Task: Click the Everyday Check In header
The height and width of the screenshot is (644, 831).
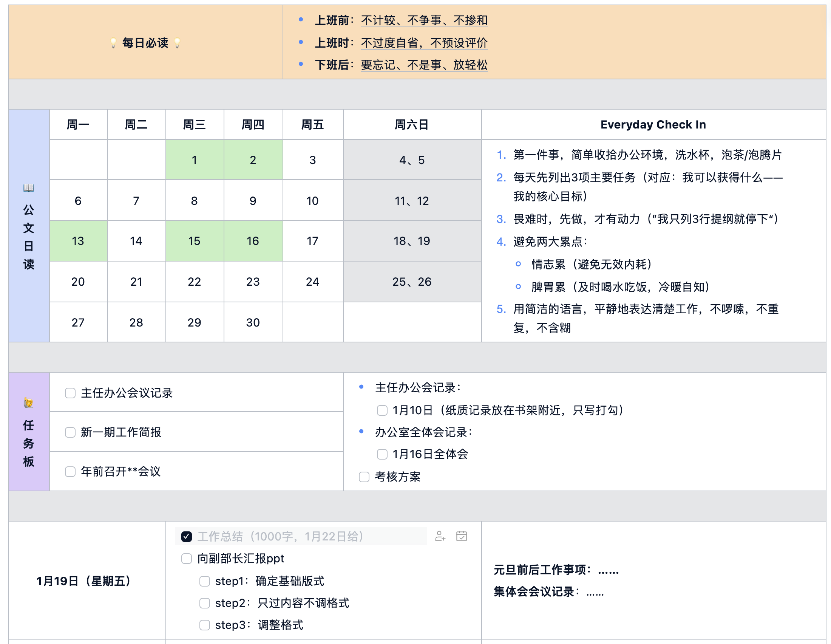Action: (653, 124)
